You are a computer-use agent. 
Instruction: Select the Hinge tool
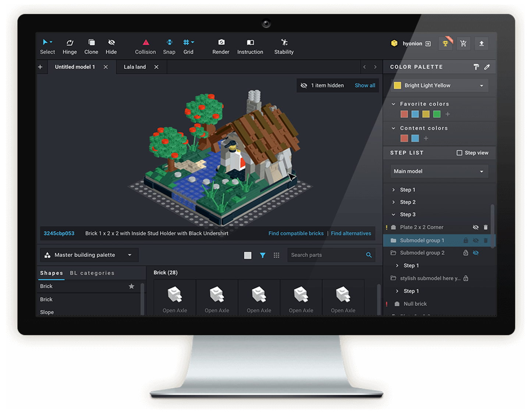[x=70, y=46]
